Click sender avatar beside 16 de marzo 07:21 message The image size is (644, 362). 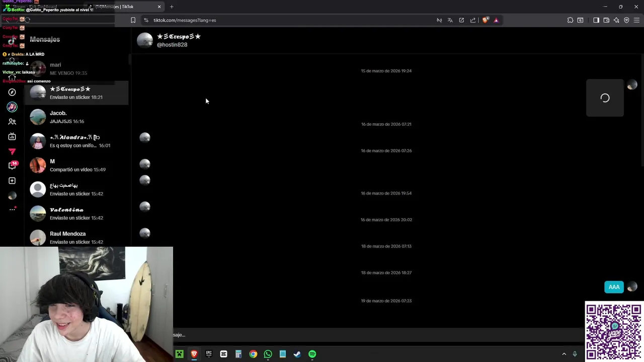pyautogui.click(x=145, y=137)
